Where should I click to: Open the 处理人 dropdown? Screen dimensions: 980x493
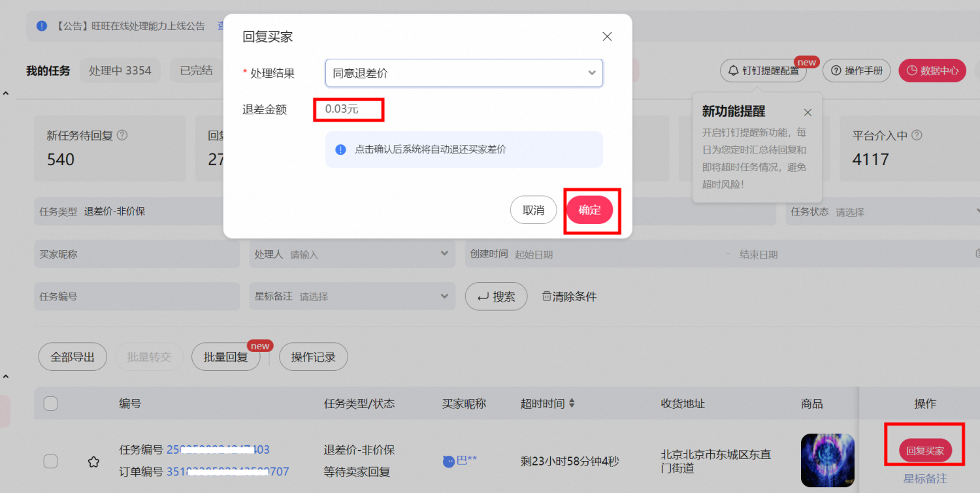pyautogui.click(x=352, y=254)
